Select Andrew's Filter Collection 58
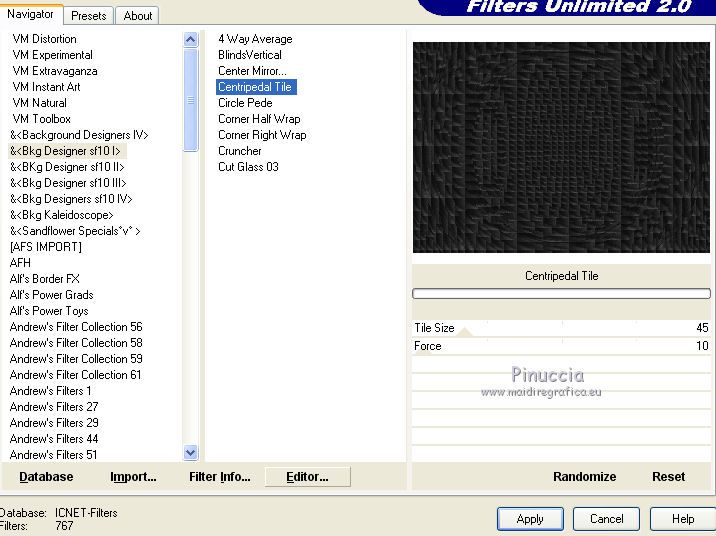 click(x=76, y=343)
